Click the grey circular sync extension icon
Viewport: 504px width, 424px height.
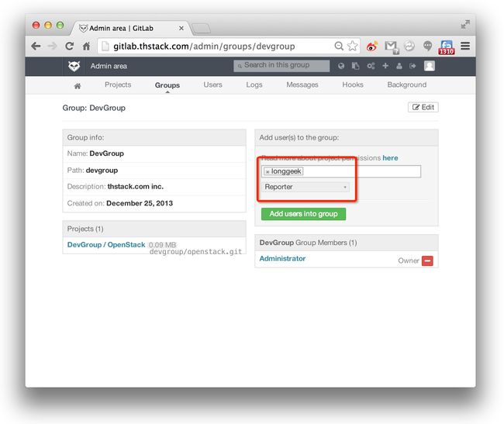pyautogui.click(x=409, y=46)
